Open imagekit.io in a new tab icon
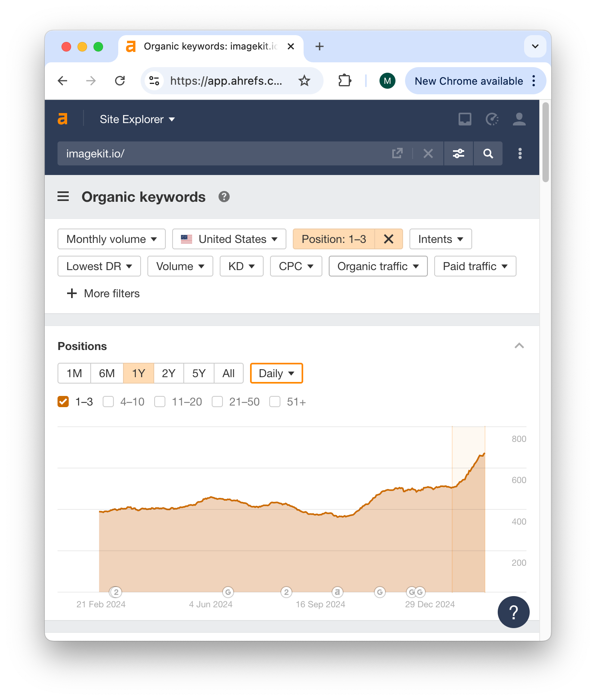596x700 pixels. pyautogui.click(x=397, y=153)
